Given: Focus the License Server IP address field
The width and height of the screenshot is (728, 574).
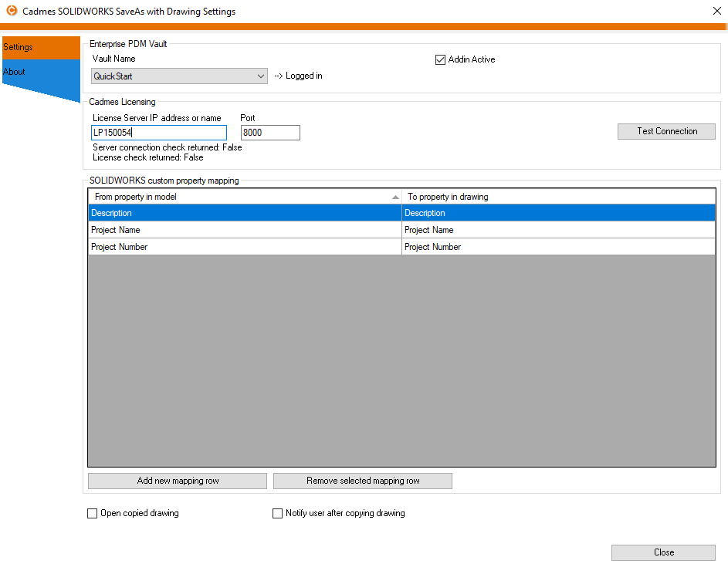Looking at the screenshot, I should point(159,133).
